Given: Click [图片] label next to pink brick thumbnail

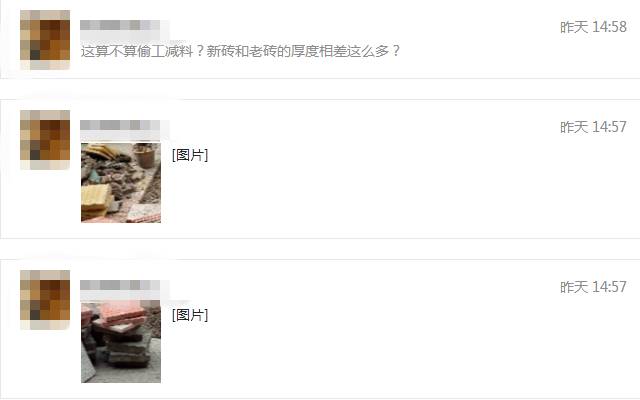Looking at the screenshot, I should point(190,315).
